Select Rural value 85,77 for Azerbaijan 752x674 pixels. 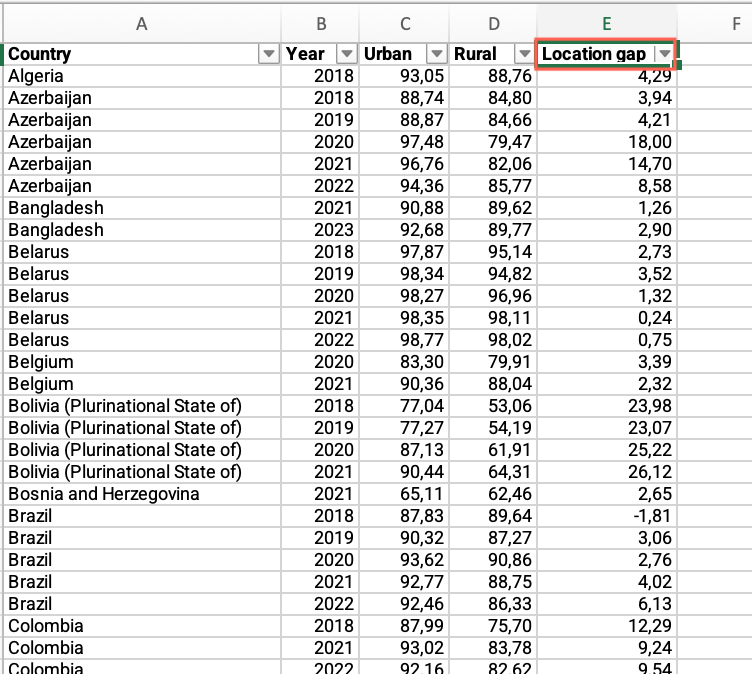tap(493, 186)
